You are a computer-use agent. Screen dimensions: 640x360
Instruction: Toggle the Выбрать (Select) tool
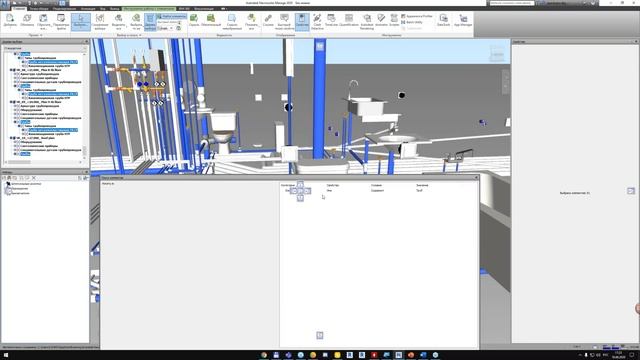coord(81,22)
